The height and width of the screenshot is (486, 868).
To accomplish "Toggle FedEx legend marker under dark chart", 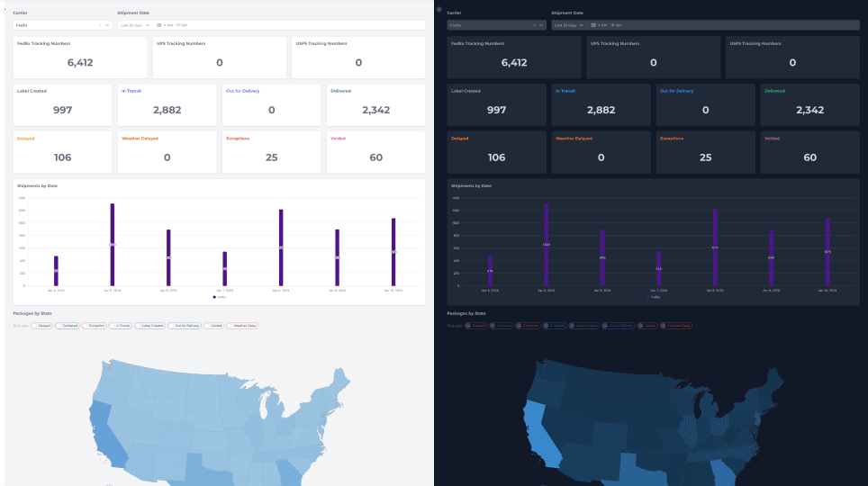I will [648, 297].
